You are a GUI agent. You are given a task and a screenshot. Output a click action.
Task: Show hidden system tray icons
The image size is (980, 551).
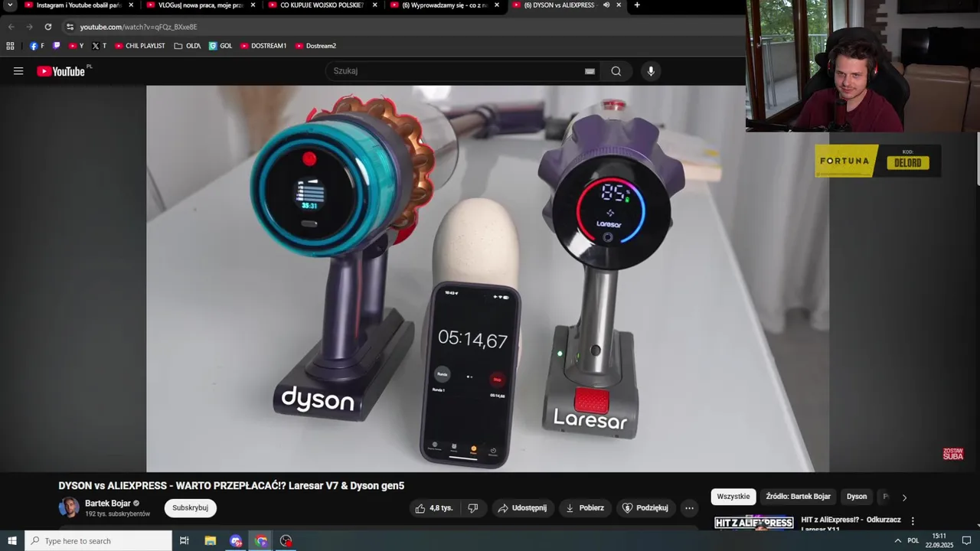tap(898, 541)
